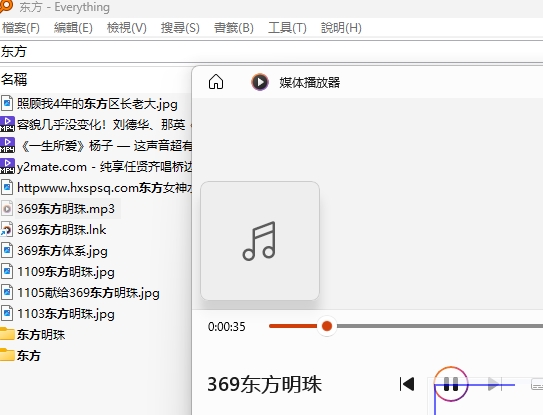The height and width of the screenshot is (415, 543).
Task: Click the search box containing 东方
Action: pos(272,52)
